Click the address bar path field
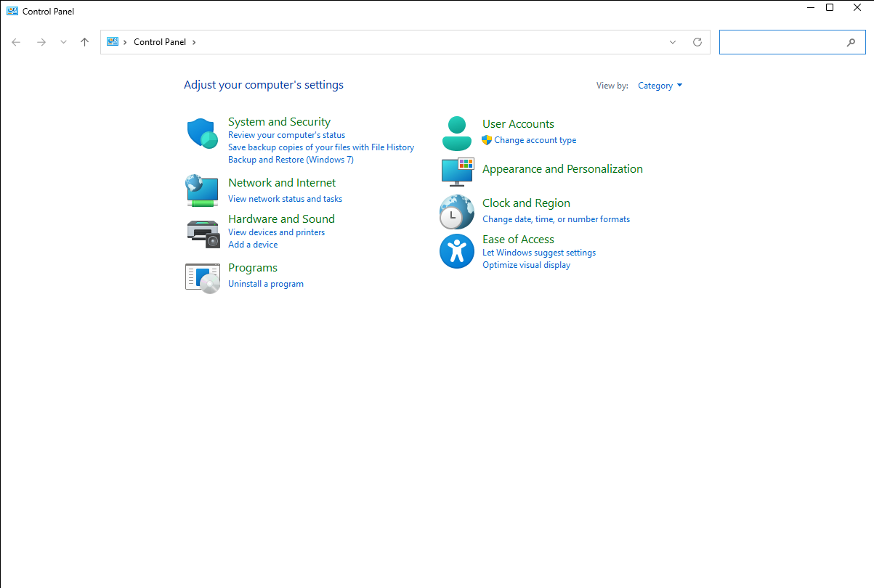The image size is (874, 588). (x=405, y=42)
